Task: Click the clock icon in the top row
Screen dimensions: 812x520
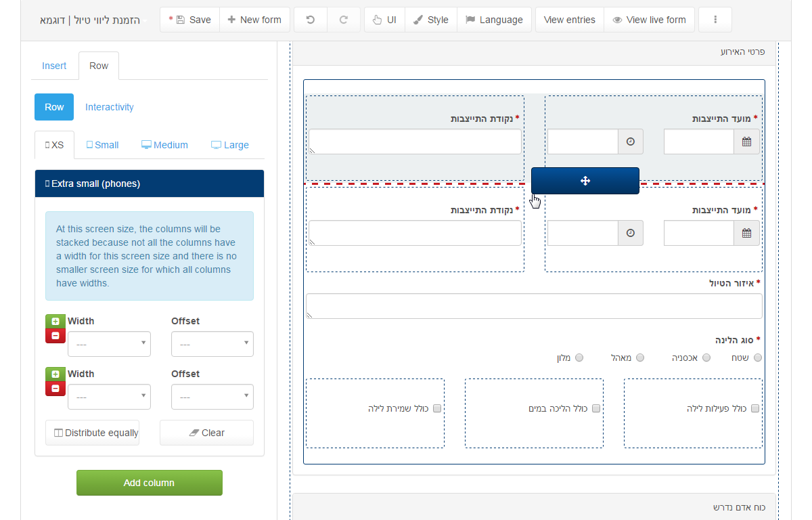Action: pos(631,142)
